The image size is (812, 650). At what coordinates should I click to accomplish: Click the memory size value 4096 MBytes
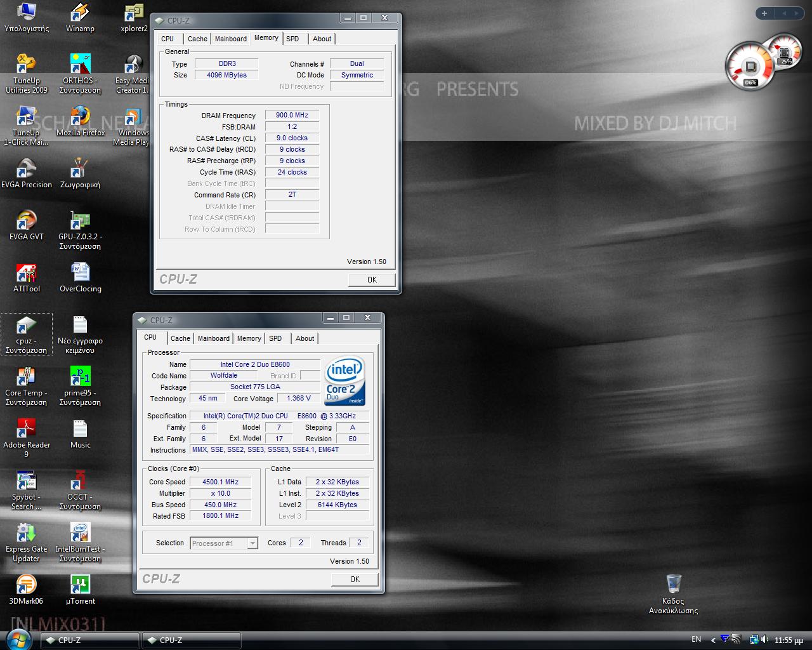click(226, 75)
